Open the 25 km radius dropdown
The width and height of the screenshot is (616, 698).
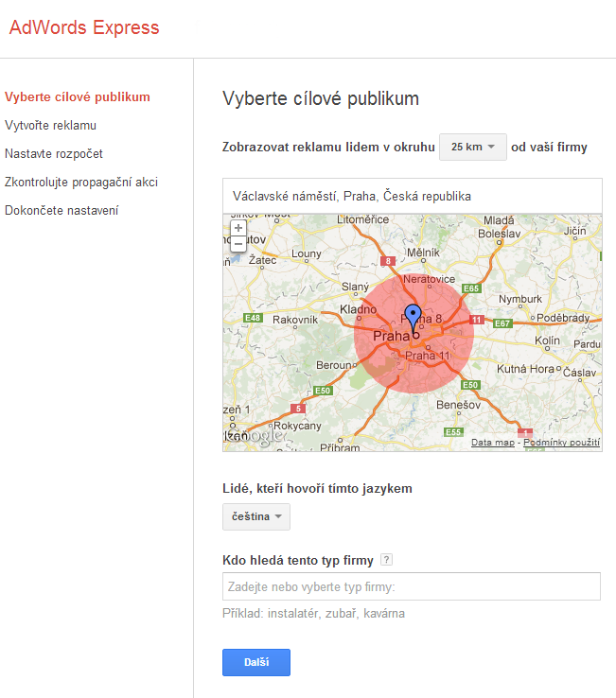(x=472, y=147)
